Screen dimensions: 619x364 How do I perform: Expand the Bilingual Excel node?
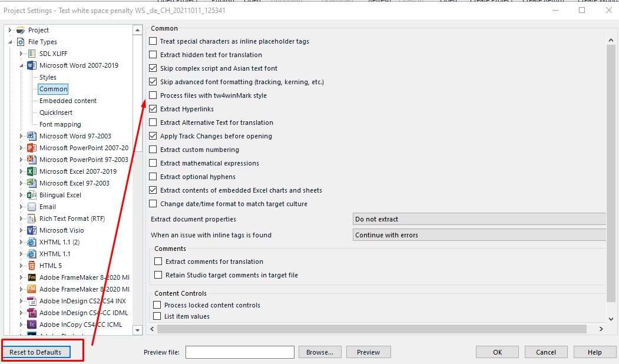tap(21, 195)
